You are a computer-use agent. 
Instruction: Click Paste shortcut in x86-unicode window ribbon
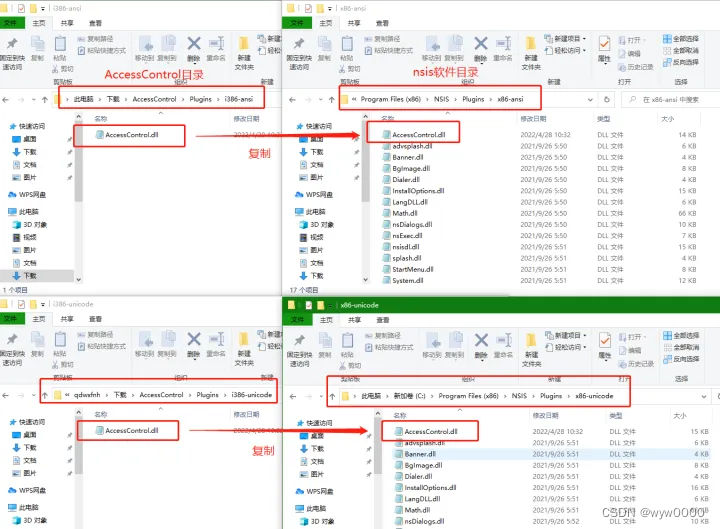389,347
